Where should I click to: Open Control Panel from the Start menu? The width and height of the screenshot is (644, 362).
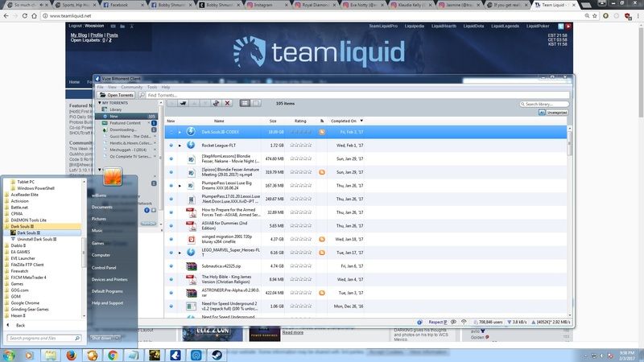[104, 268]
